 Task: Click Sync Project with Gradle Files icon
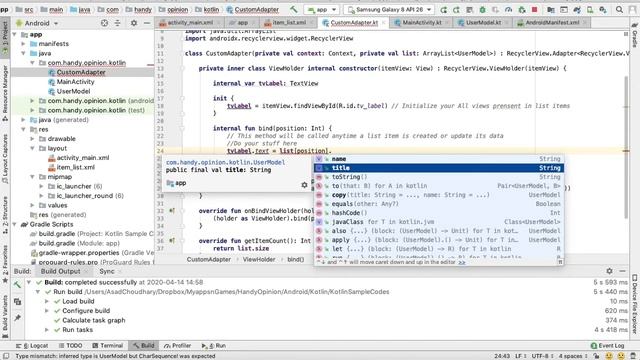pyautogui.click(x=577, y=9)
